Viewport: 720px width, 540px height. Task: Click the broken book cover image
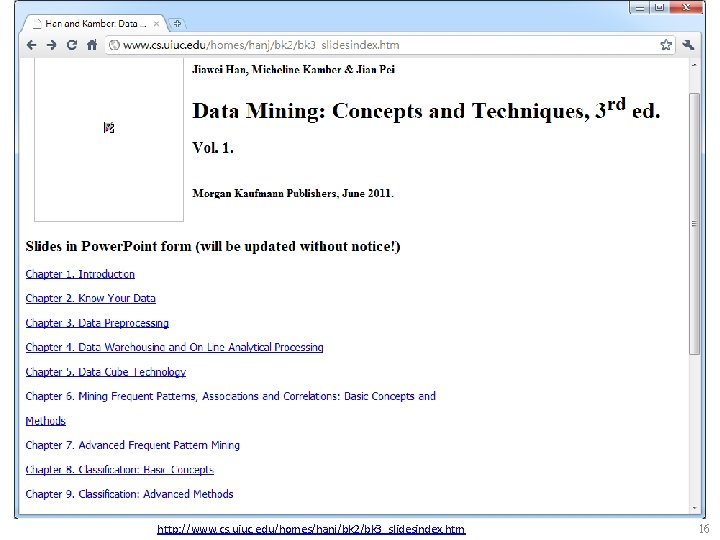coord(109,140)
